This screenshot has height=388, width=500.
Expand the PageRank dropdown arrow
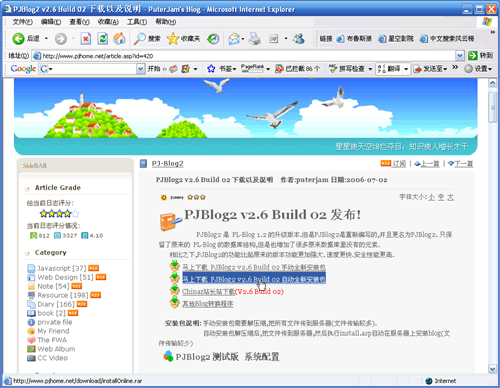click(x=268, y=69)
